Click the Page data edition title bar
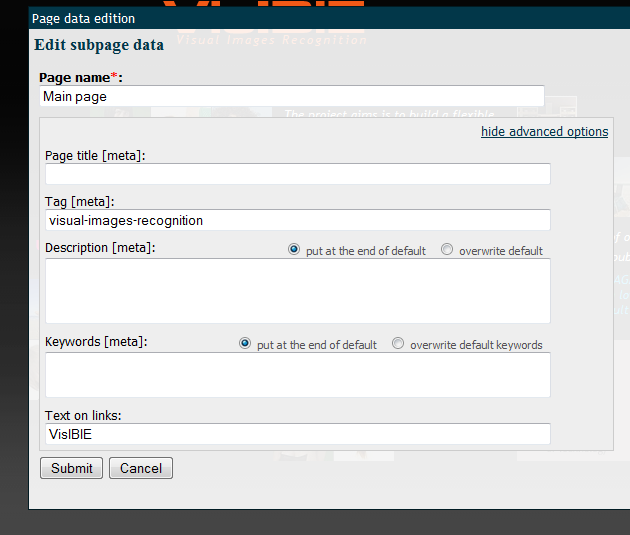 click(329, 18)
